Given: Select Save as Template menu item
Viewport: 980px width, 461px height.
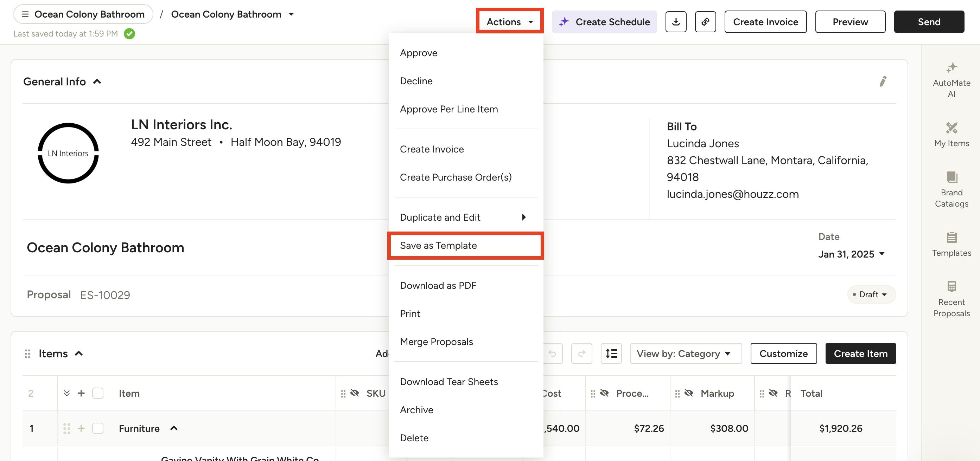Looking at the screenshot, I should (438, 246).
